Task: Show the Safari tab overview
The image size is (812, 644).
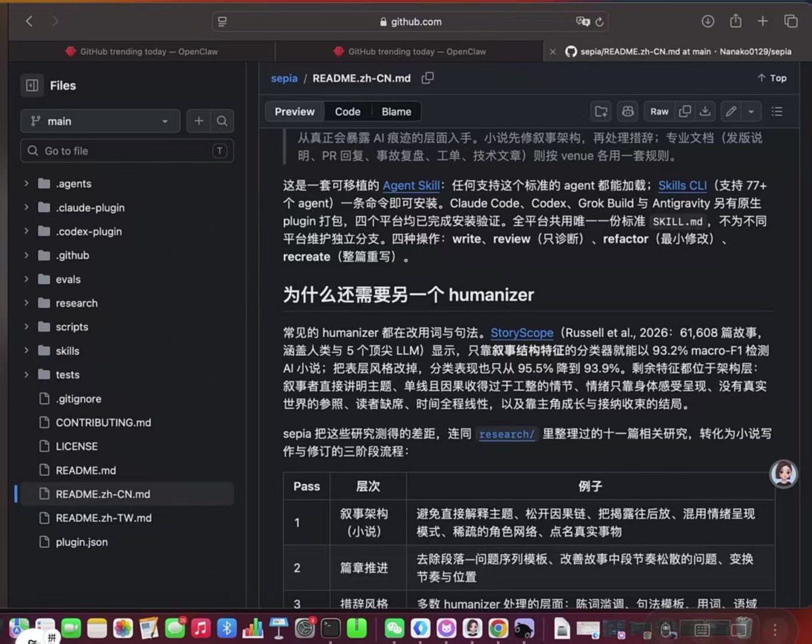Action: 790,22
